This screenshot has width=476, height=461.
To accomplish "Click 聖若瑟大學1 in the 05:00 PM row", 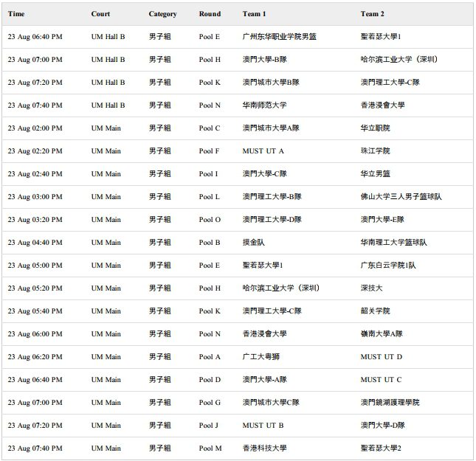I will pos(263,266).
